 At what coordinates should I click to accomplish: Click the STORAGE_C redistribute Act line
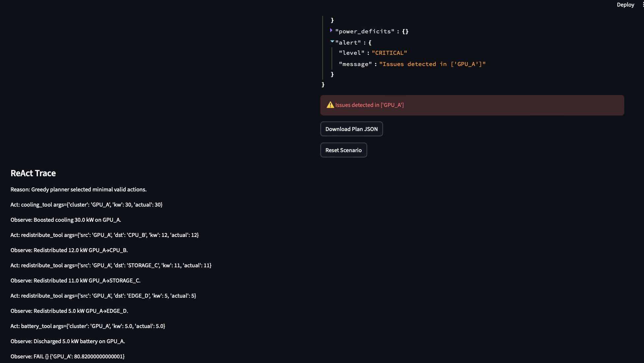[111, 266]
